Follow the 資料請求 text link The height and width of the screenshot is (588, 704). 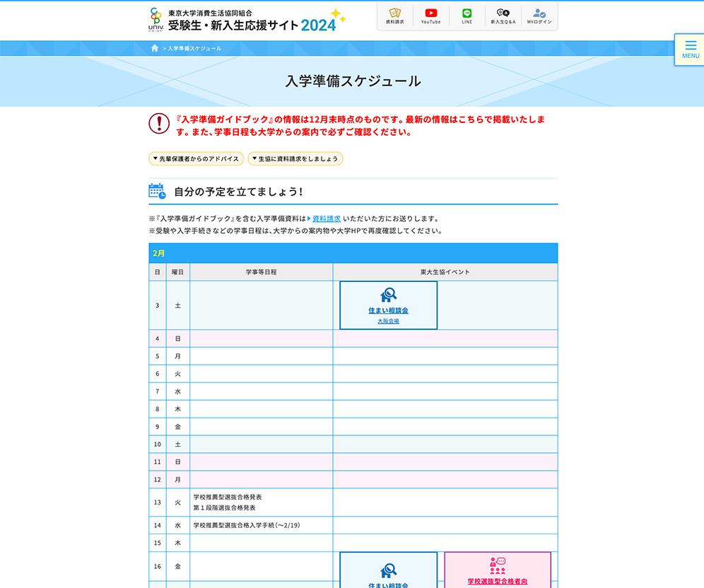[327, 218]
